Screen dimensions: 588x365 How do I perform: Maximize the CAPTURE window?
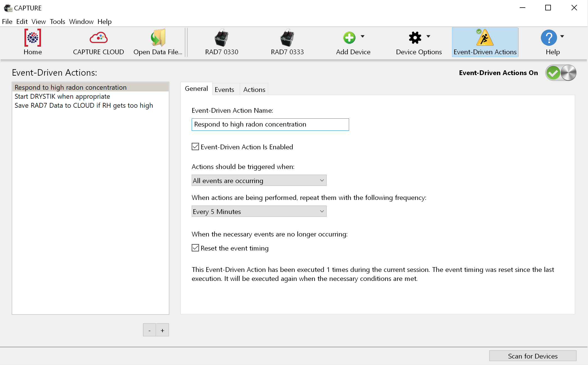coord(548,8)
